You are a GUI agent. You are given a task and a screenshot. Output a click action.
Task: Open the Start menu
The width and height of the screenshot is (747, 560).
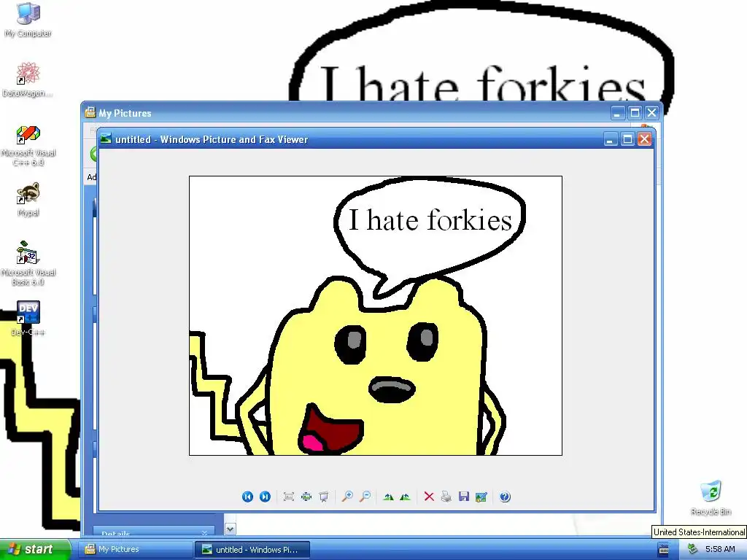tap(35, 550)
